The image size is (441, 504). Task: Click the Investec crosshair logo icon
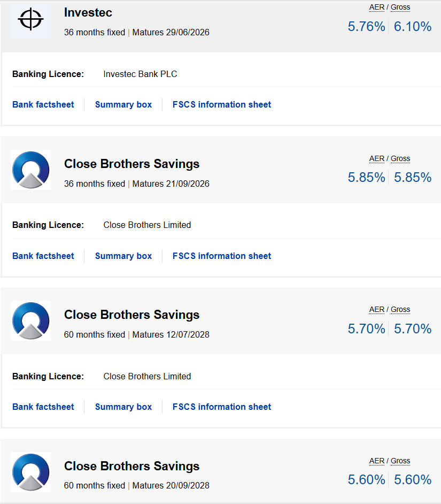(30, 19)
